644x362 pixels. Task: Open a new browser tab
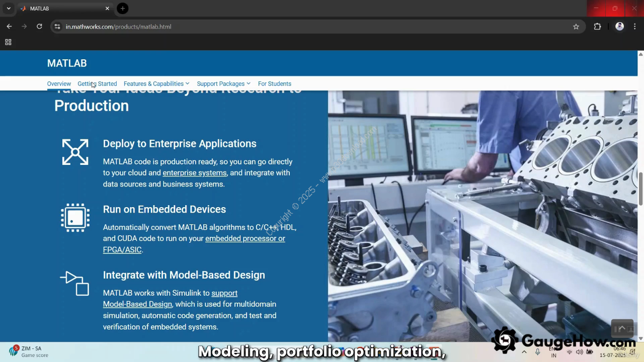[x=122, y=9]
